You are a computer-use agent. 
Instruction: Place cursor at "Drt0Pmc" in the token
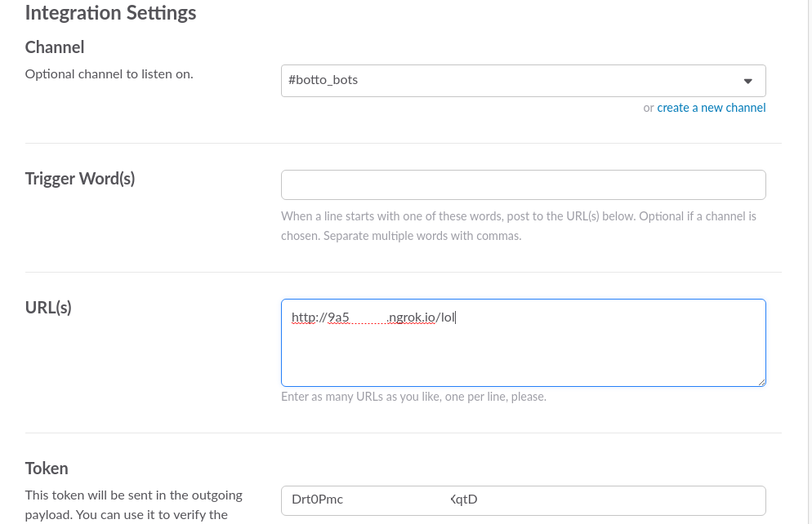pos(317,500)
